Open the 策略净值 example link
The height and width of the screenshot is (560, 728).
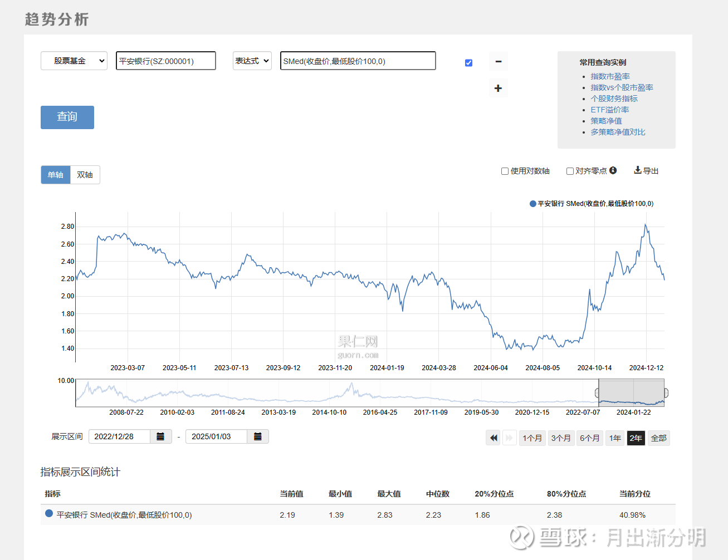[x=607, y=121]
